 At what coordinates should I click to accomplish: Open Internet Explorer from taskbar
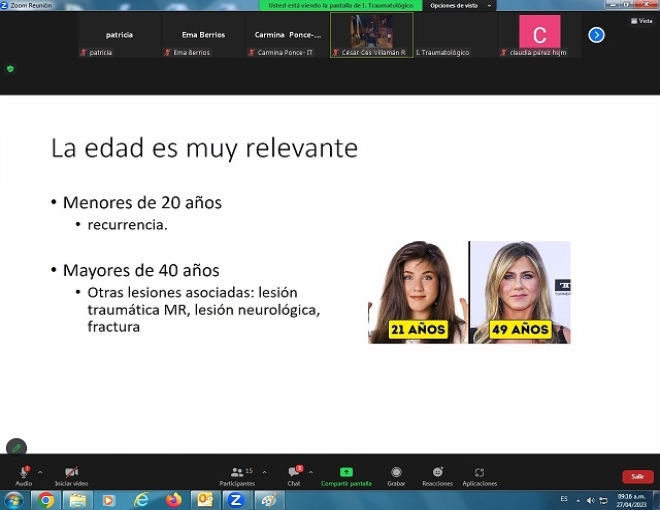[x=141, y=500]
